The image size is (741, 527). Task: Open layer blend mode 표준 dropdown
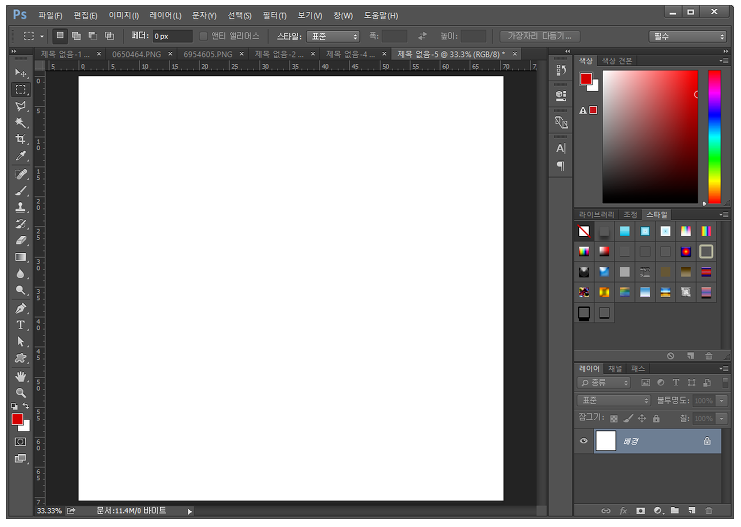[x=614, y=400]
